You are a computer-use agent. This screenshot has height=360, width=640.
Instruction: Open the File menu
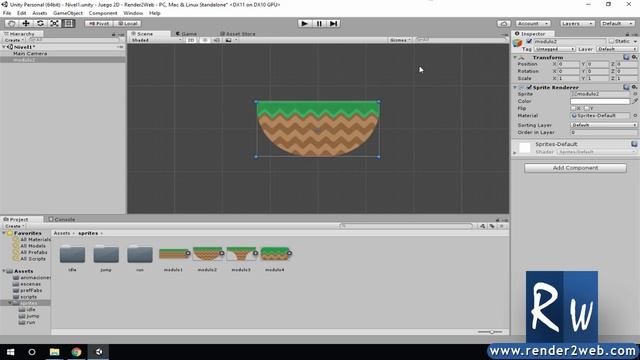[7, 13]
